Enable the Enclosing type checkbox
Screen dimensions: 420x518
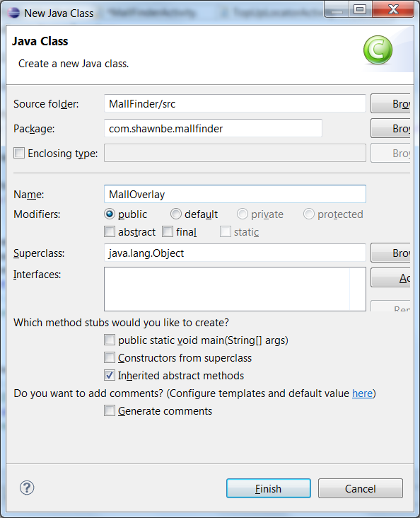(19, 153)
